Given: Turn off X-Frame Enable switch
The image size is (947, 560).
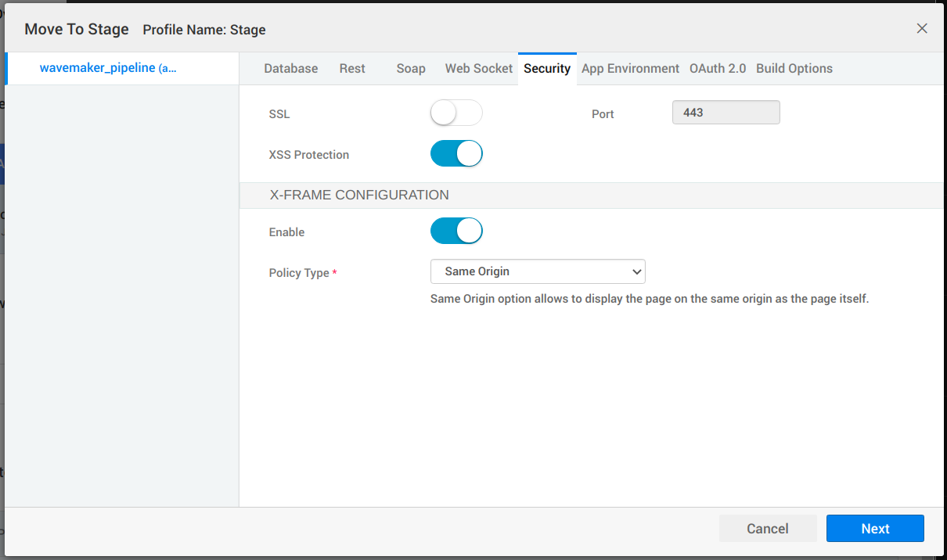Looking at the screenshot, I should point(456,231).
